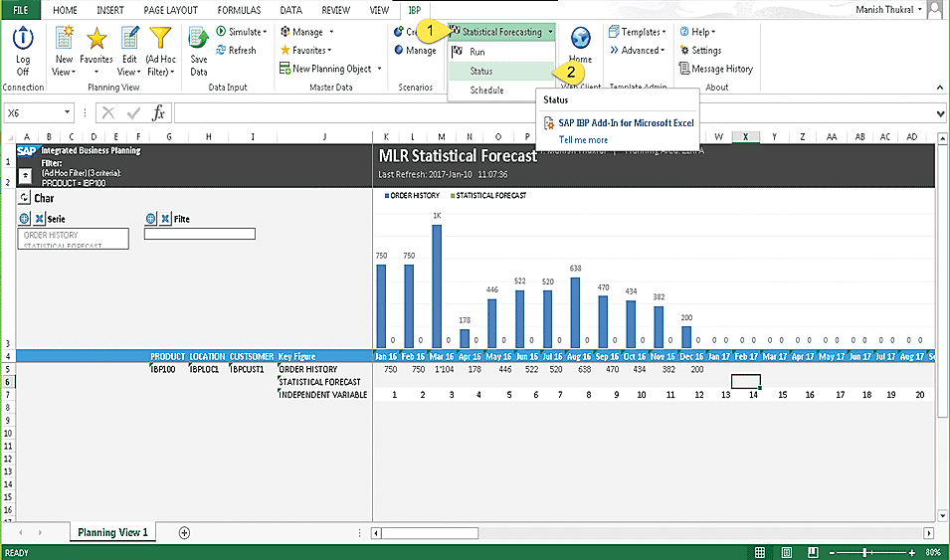Switch to the HOME ribbon tab
Screen dimensions: 950x560
(65, 10)
